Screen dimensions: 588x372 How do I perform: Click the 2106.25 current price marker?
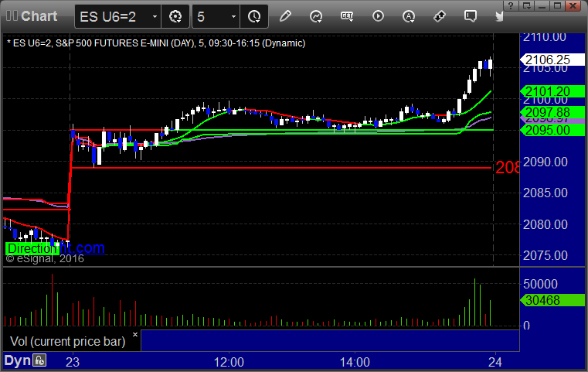pos(552,60)
